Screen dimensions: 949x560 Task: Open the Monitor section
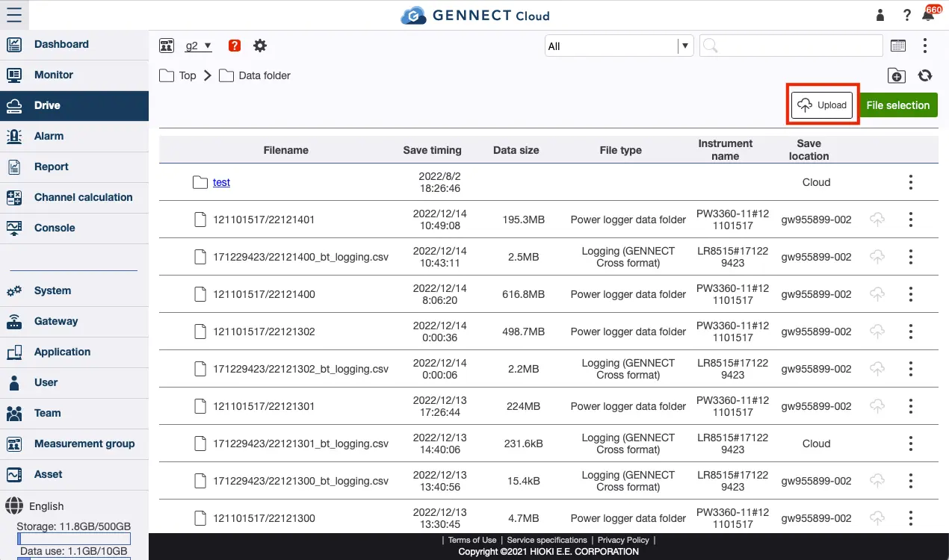click(75, 75)
